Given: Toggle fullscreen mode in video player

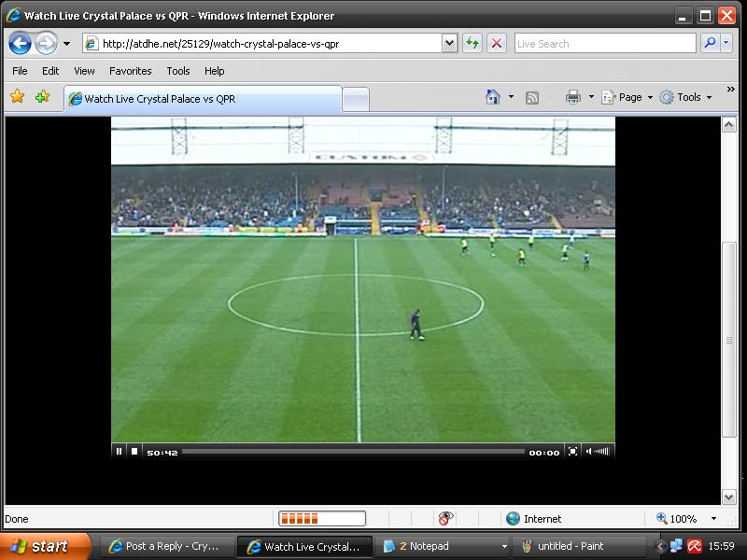Looking at the screenshot, I should [573, 452].
